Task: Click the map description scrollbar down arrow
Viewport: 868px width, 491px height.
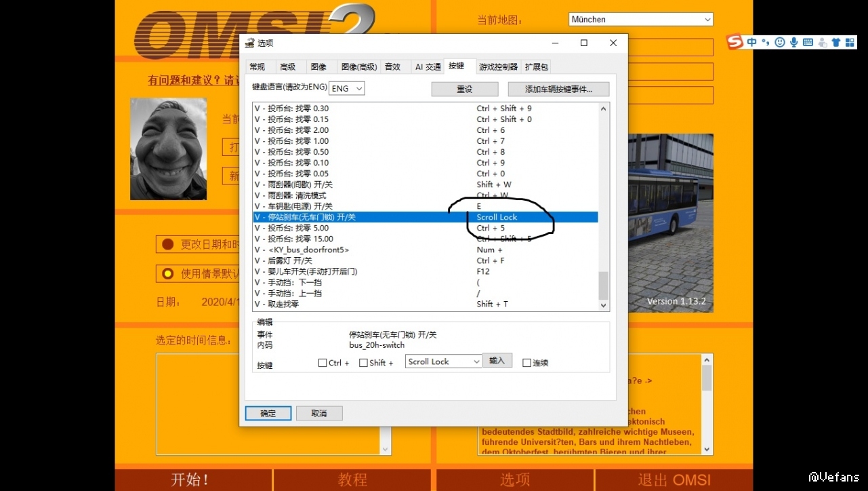Action: [x=707, y=449]
